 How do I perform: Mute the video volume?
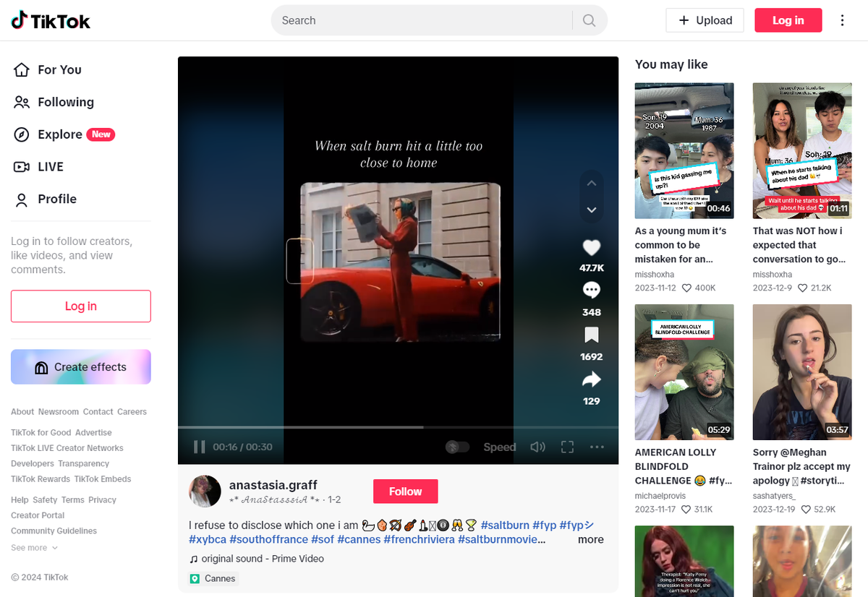pyautogui.click(x=537, y=447)
